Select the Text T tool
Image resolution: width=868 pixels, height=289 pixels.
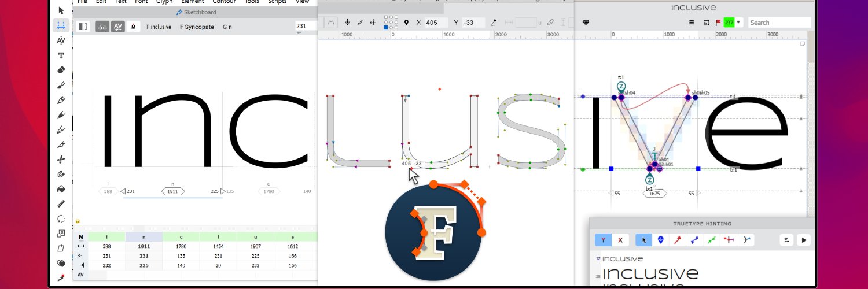pyautogui.click(x=61, y=55)
